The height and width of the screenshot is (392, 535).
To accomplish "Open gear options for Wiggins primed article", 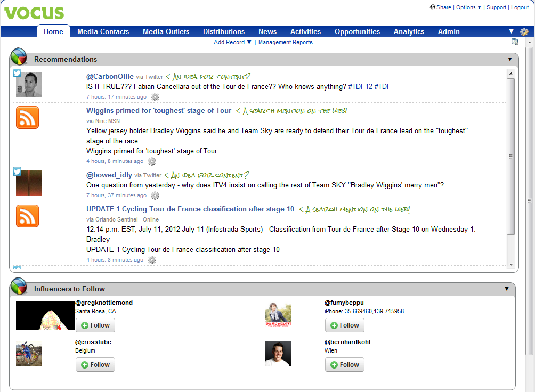I will 152,161.
